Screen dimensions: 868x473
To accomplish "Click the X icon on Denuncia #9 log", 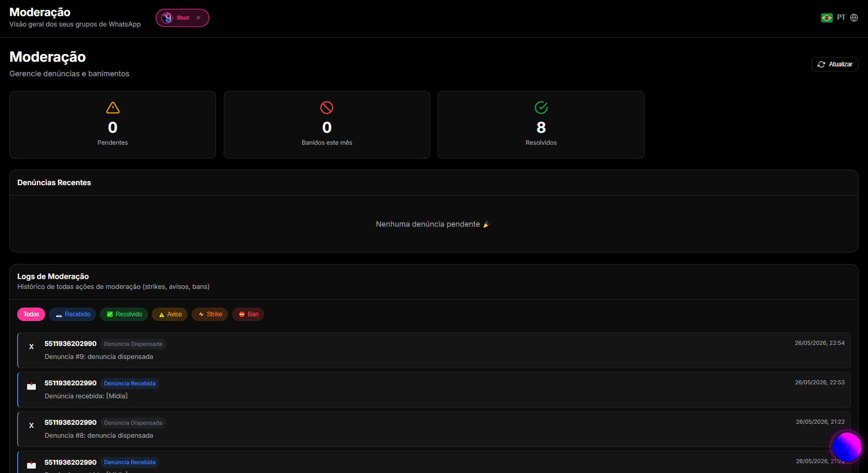I will [x=32, y=346].
